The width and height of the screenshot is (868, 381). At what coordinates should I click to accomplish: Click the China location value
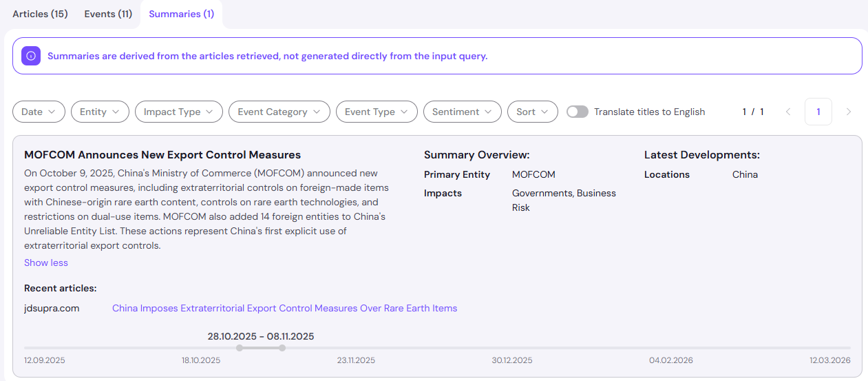point(745,174)
